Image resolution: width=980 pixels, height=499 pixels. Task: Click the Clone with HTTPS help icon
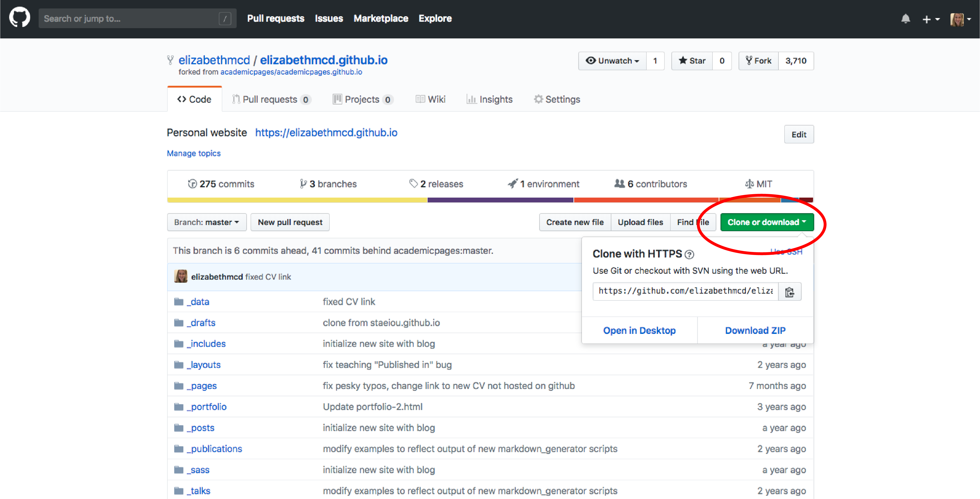click(x=689, y=254)
